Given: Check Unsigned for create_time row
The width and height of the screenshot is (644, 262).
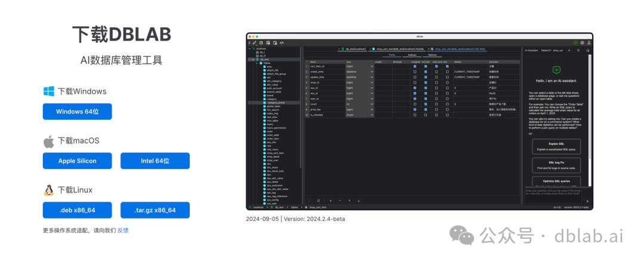Looking at the screenshot, I should 415,72.
